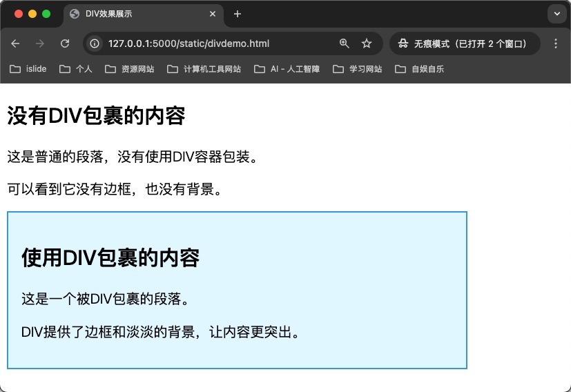The image size is (571, 392).
Task: Click the forward navigation arrow
Action: tap(40, 43)
